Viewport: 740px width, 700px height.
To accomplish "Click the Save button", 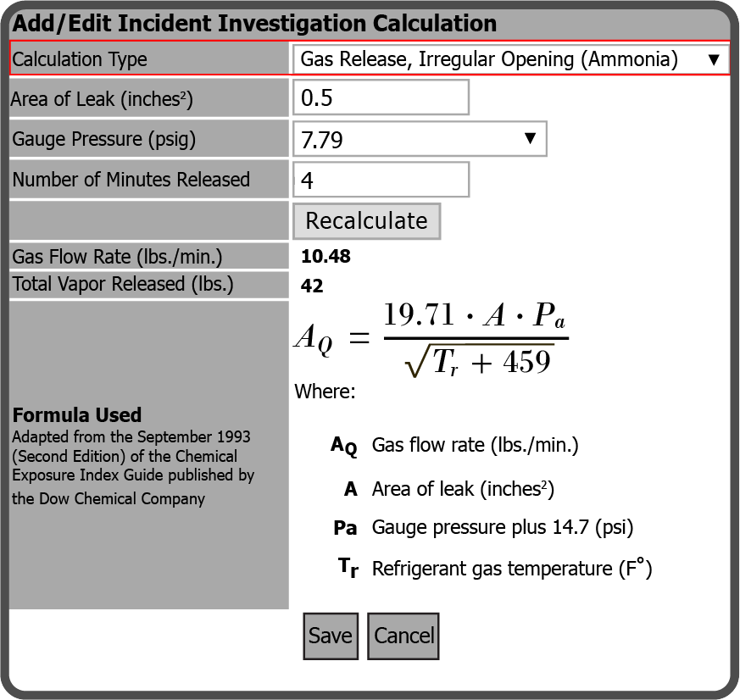I will [x=331, y=636].
